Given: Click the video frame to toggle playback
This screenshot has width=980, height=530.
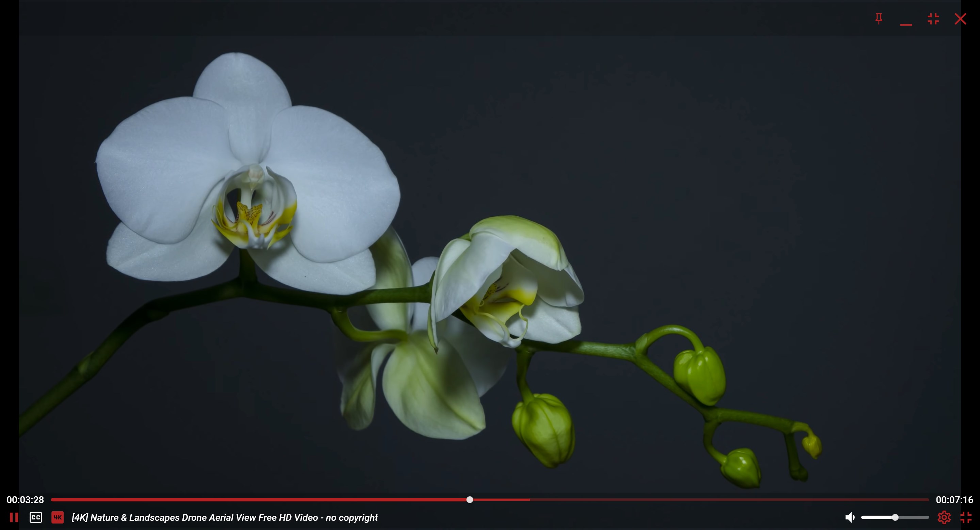Looking at the screenshot, I should point(490,247).
